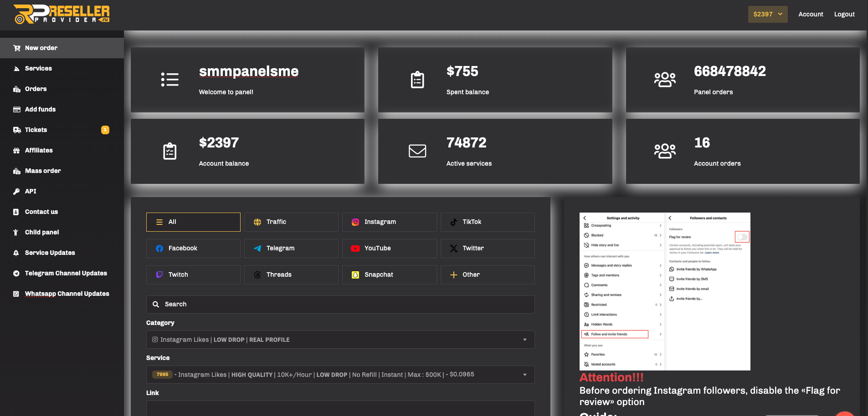Screen dimensions: 868x416
Task: Choose the Telegram platform filter
Action: point(291,249)
